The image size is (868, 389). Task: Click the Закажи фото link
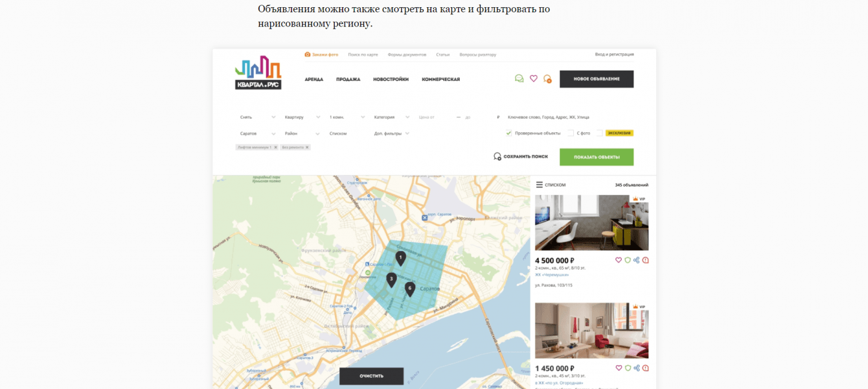[x=325, y=54]
